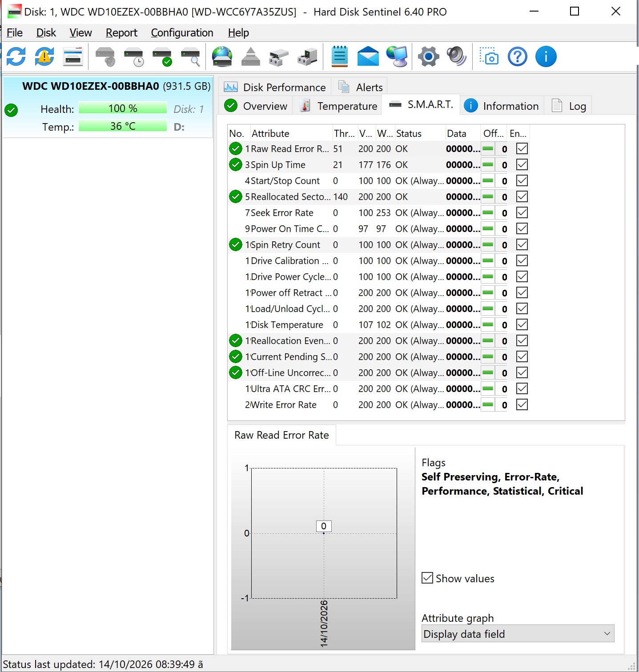Open the Report menu
Image resolution: width=639 pixels, height=672 pixels.
tap(121, 33)
